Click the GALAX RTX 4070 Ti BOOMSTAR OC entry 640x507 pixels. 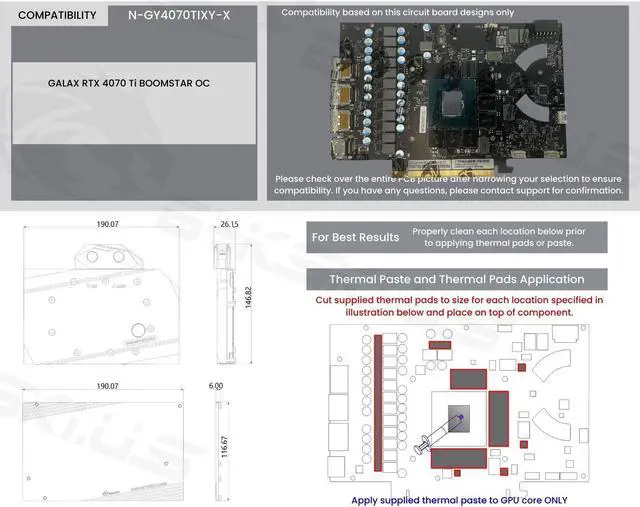click(x=129, y=82)
